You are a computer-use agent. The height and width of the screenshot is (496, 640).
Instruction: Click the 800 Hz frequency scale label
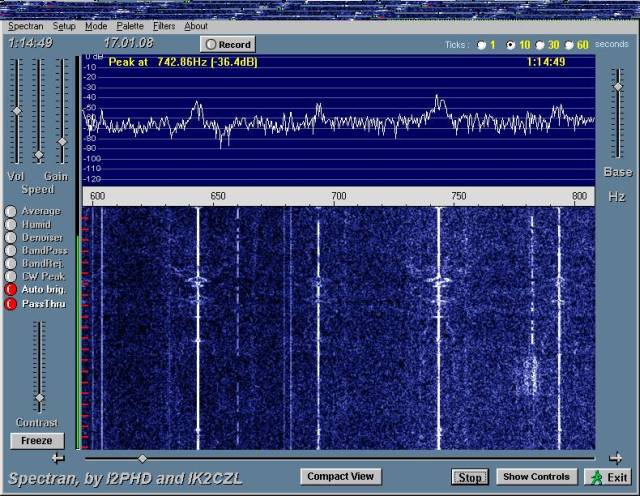(x=580, y=196)
